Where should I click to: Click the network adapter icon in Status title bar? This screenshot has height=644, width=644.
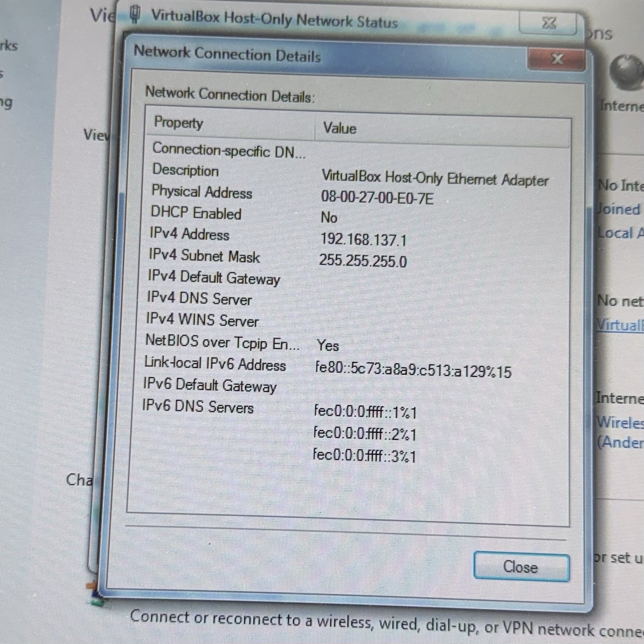pyautogui.click(x=136, y=15)
